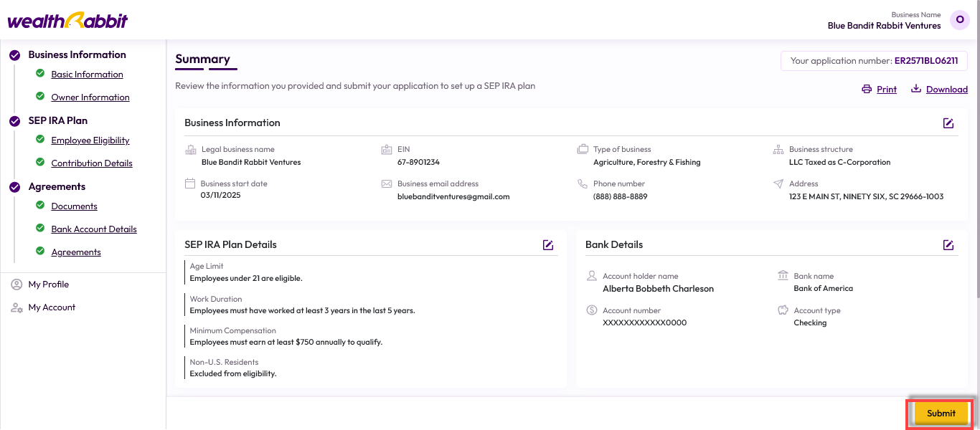Screen dimensions: 980x430
Task: Click Alberta Bobbeth Charleson name
Action: pos(658,289)
